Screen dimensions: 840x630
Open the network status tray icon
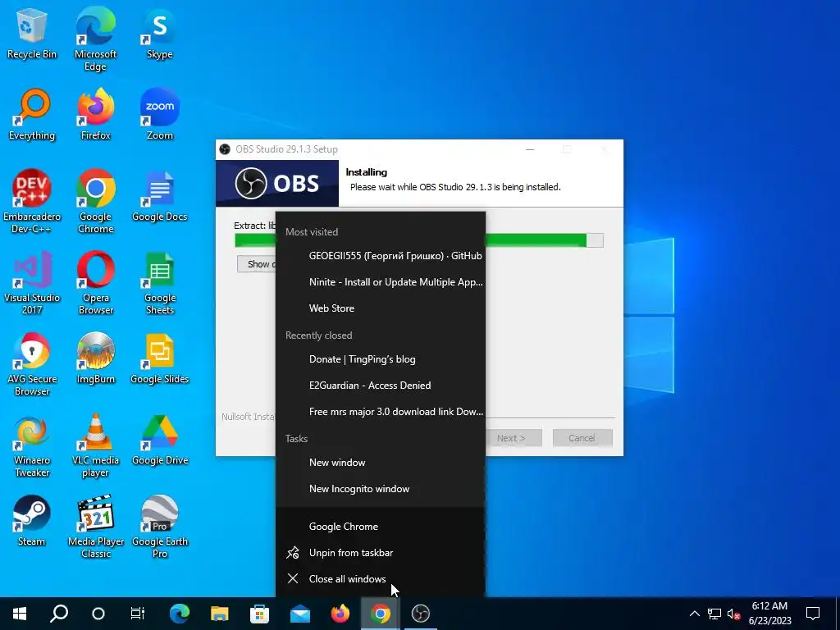point(714,614)
